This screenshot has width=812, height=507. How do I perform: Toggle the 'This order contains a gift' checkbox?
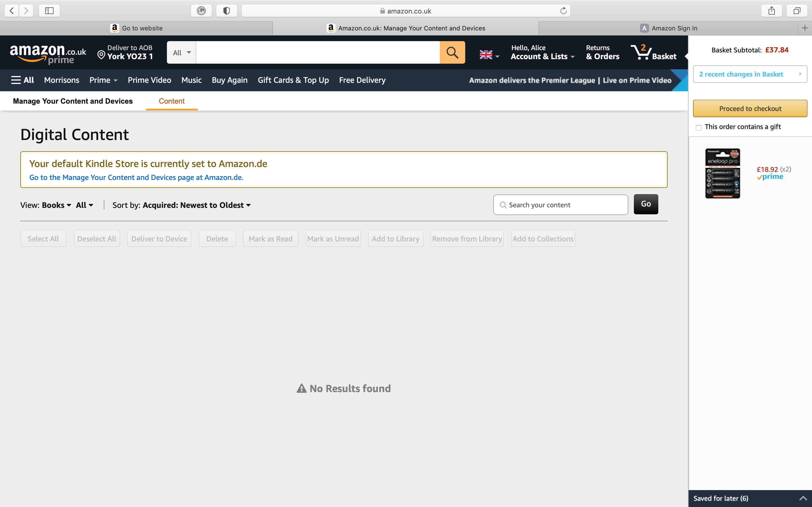(699, 127)
